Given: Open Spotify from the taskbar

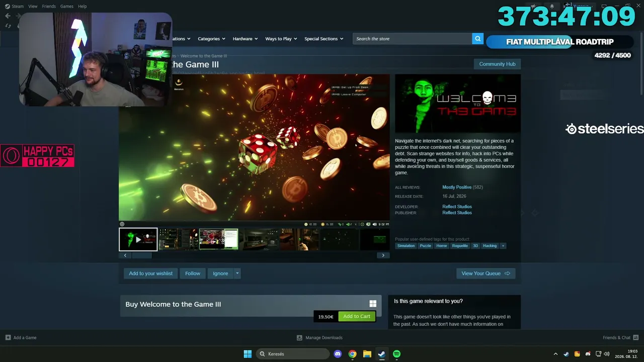Looking at the screenshot, I should (x=397, y=354).
